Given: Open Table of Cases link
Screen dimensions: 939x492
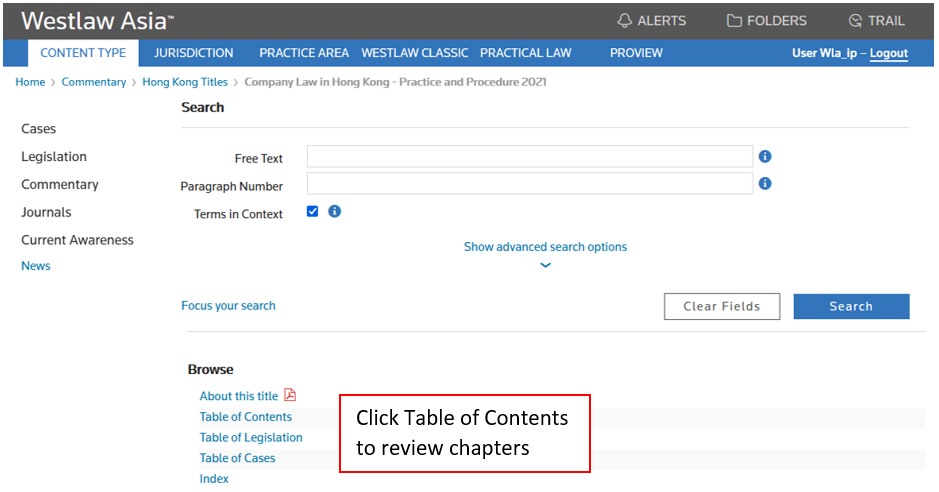Looking at the screenshot, I should pyautogui.click(x=237, y=458).
